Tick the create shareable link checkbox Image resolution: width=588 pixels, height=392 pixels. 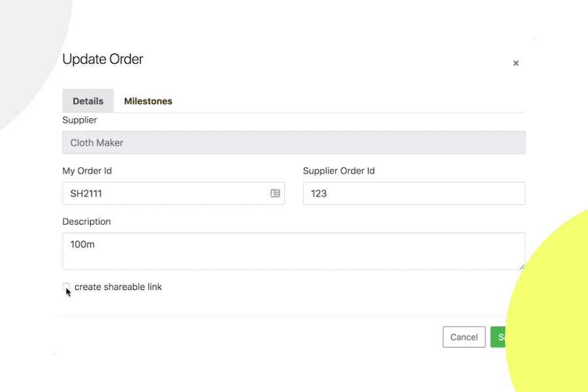66,287
